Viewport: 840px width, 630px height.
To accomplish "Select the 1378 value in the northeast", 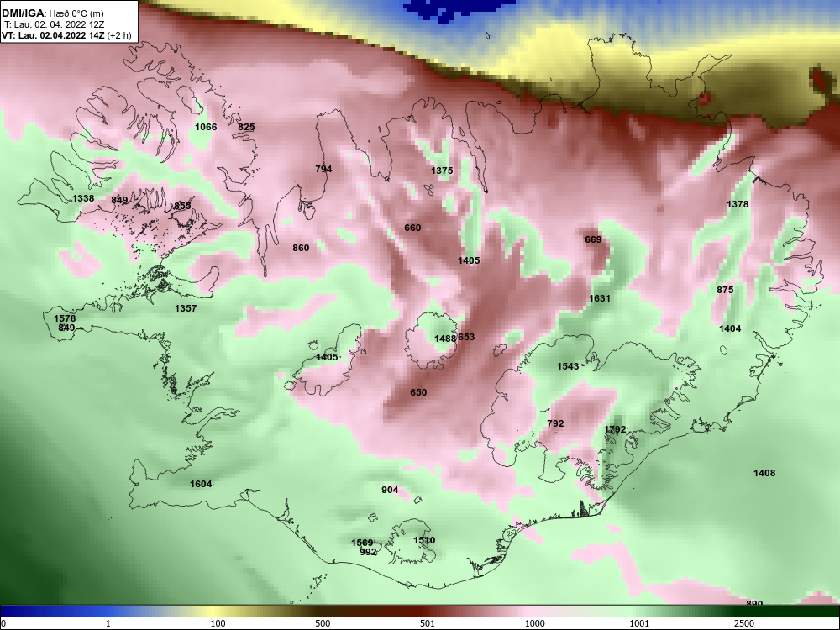I will (x=738, y=204).
